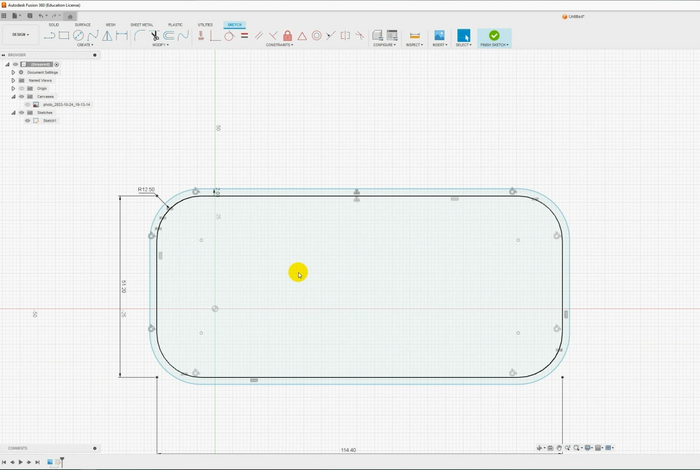Screen dimensions: 700x470
Task: Switch to the Surface tab
Action: click(x=82, y=24)
